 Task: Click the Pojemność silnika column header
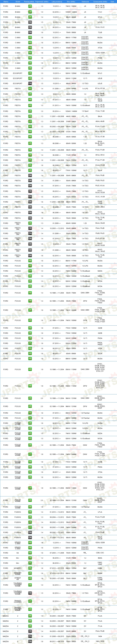pyautogui.click(x=42, y=2)
